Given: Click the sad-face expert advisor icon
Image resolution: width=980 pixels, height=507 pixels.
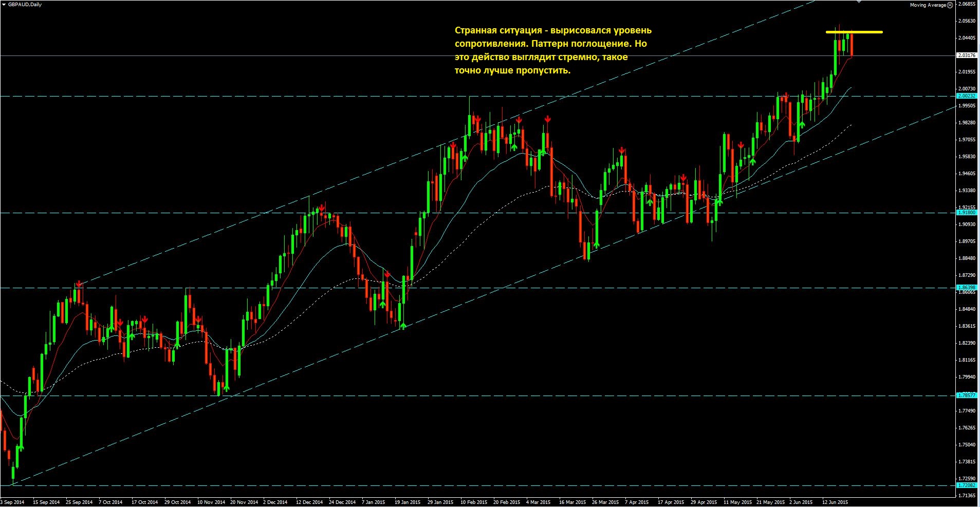Looking at the screenshot, I should tap(950, 5).
